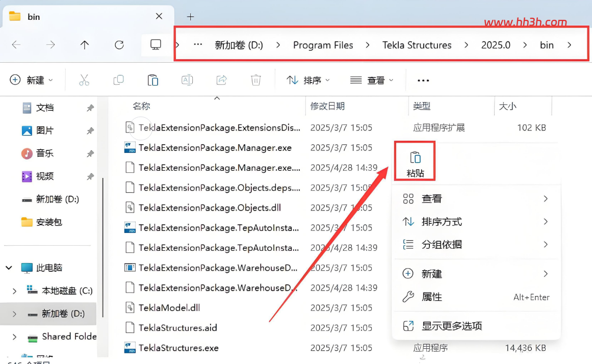Open the 新建 dropdown in toolbar
This screenshot has width=592, height=364.
point(31,80)
